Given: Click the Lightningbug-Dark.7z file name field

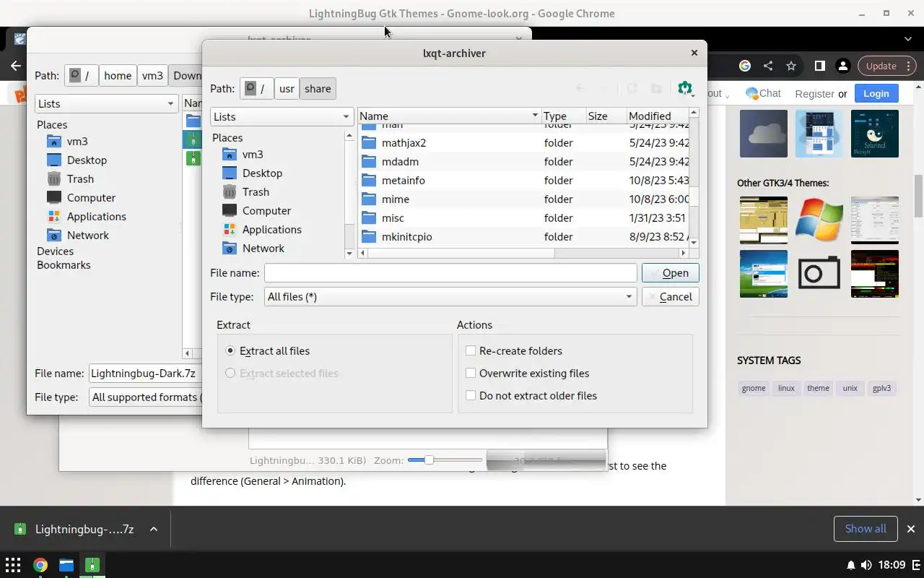Looking at the screenshot, I should pos(146,374).
